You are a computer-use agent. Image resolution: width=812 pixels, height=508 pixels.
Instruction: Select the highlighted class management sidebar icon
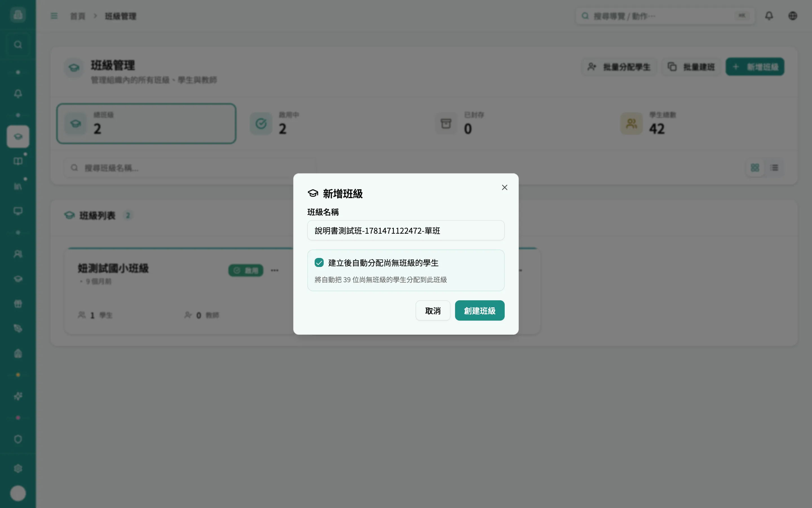18,136
